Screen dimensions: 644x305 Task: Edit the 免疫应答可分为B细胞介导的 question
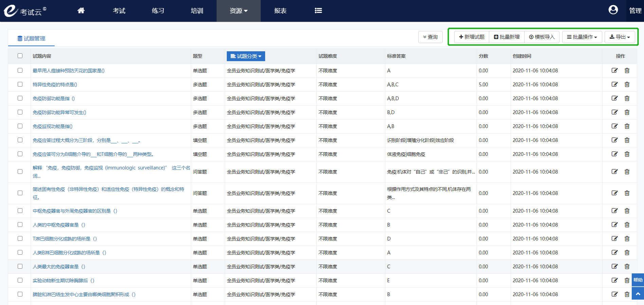tap(614, 154)
